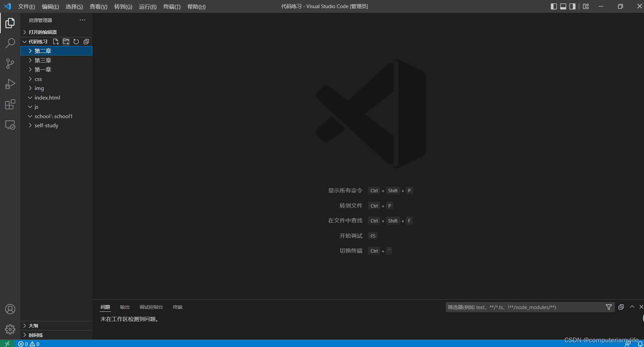Viewport: 644px width, 347px height.
Task: Open the 运行(R) menu
Action: tap(148, 6)
